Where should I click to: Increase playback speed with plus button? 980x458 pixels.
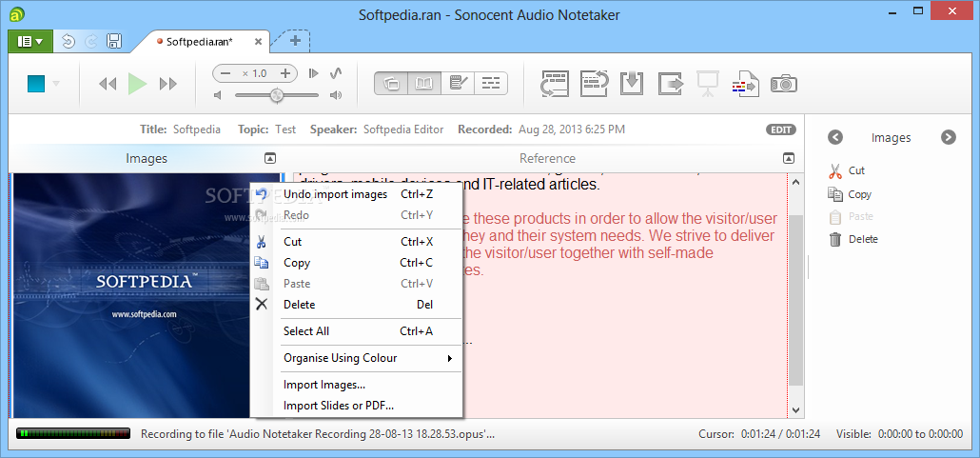(x=285, y=73)
